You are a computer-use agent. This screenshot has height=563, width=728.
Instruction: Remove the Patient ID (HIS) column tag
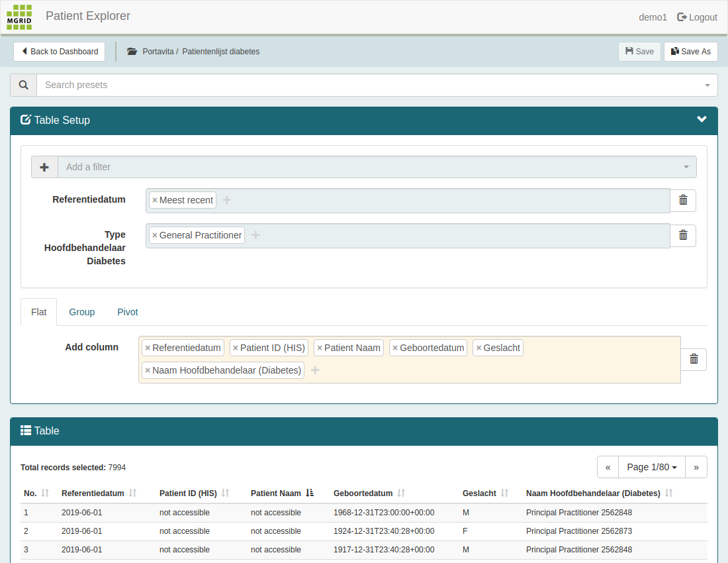coord(236,348)
